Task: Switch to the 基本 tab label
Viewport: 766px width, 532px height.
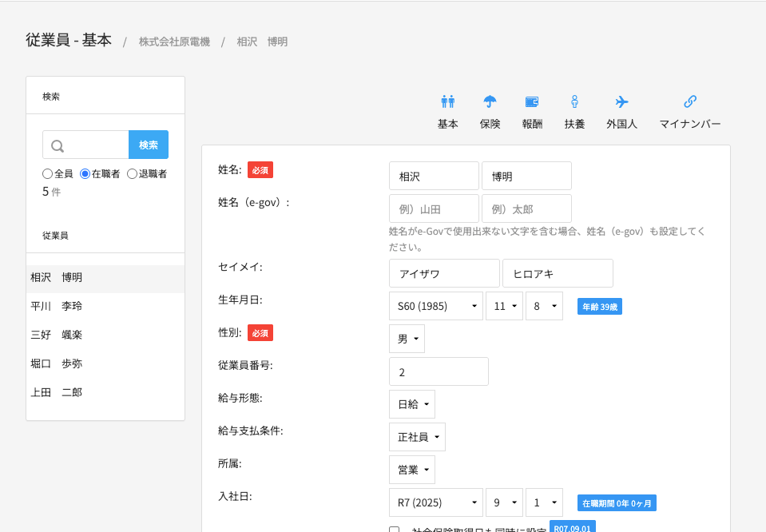Action: (447, 124)
